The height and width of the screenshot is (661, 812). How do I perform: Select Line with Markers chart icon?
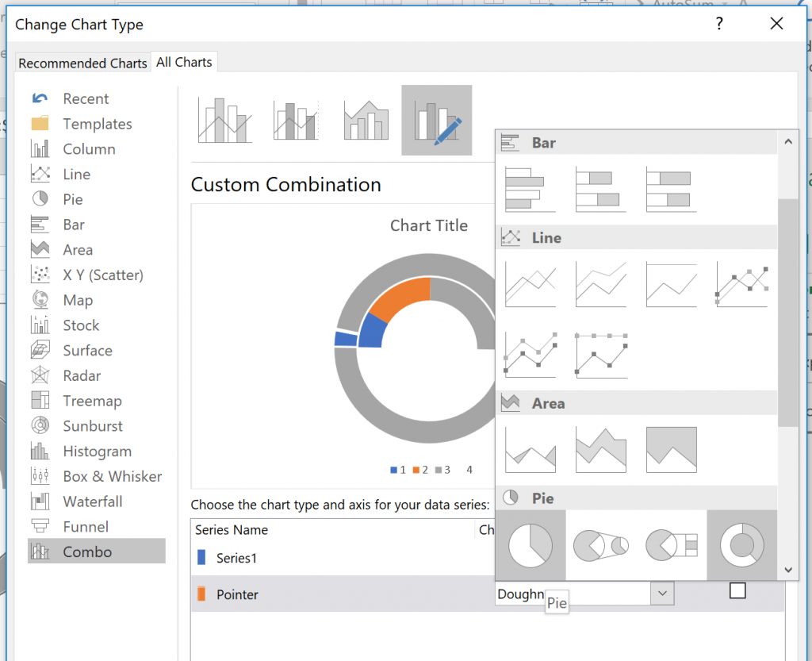(x=741, y=284)
